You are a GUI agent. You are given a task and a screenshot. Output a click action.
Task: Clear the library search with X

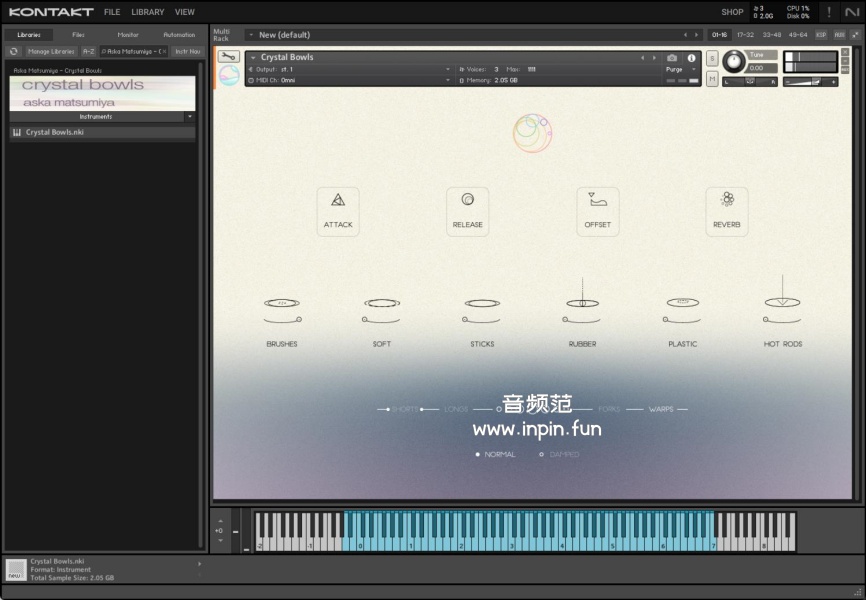[x=164, y=51]
